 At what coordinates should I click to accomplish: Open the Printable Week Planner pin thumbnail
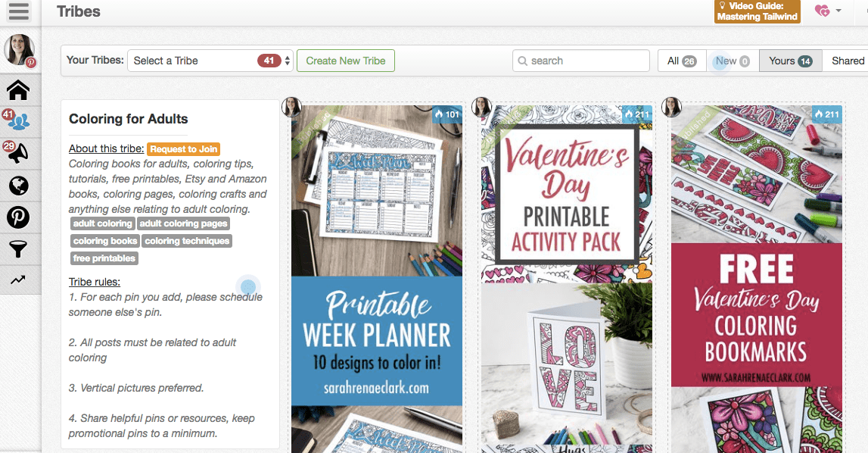(x=377, y=279)
